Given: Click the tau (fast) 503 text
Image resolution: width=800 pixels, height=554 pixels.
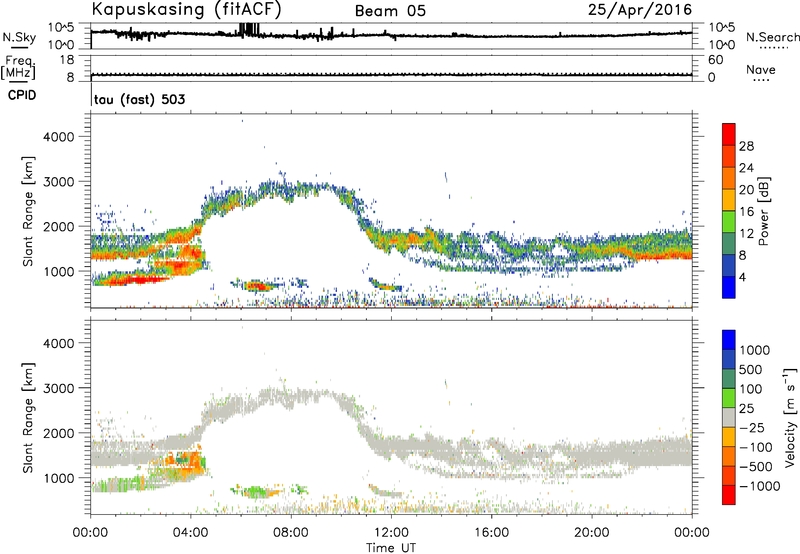Looking at the screenshot, I should 139,99.
